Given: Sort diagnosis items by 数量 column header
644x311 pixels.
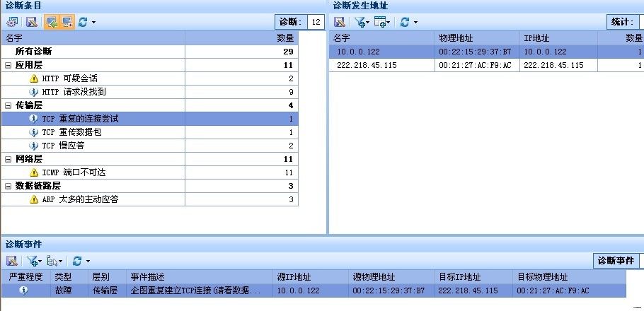Looking at the screenshot, I should [241, 38].
